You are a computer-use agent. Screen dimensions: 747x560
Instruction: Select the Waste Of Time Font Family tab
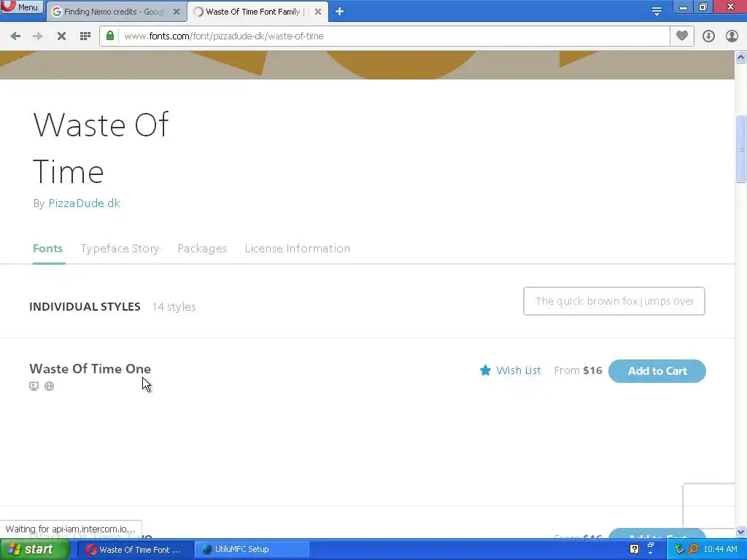tap(252, 12)
